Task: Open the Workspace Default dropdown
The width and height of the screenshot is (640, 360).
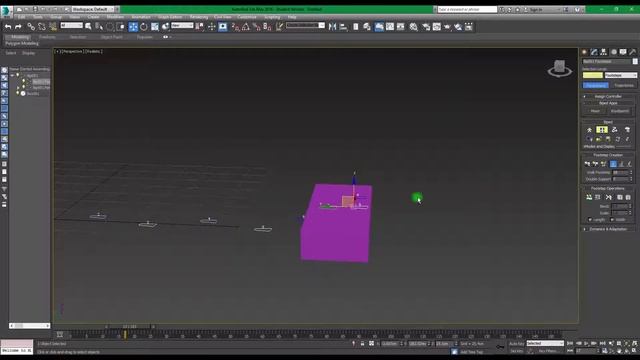Action: 93,9
